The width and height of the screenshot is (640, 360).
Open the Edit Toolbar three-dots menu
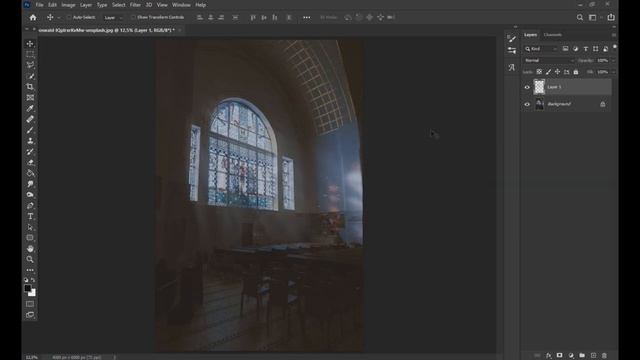pos(30,270)
